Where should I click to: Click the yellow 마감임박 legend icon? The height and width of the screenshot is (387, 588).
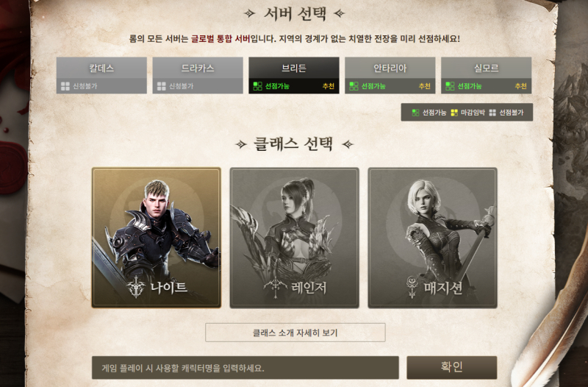coord(454,113)
